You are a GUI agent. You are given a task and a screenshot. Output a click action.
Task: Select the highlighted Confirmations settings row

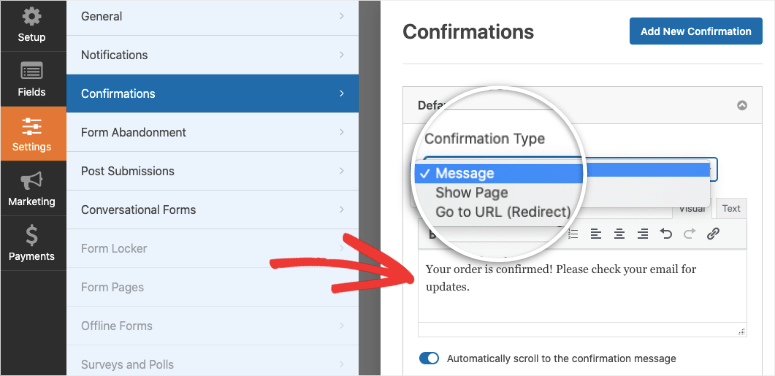[x=213, y=93]
